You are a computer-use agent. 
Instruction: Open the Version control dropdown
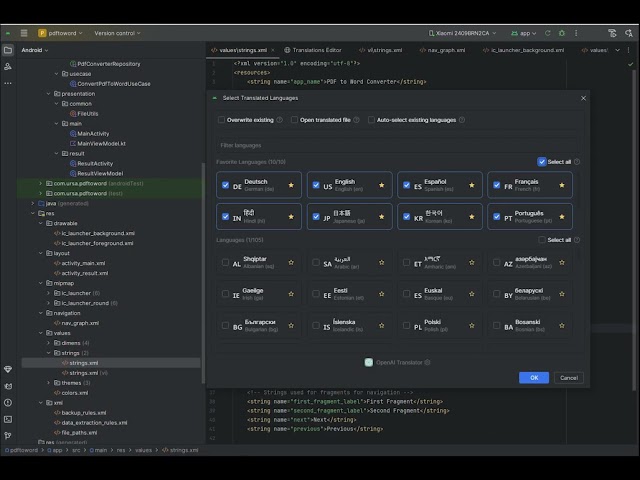(117, 33)
